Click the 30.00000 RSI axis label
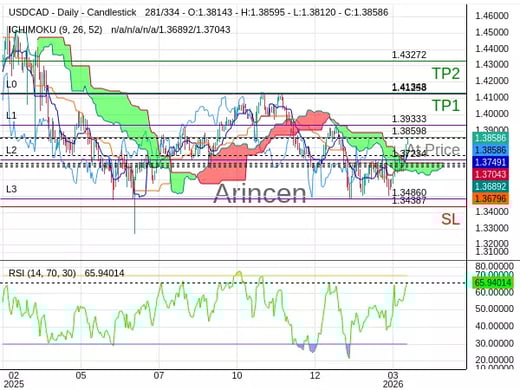Screen dimensions: 520x390 (x=494, y=343)
